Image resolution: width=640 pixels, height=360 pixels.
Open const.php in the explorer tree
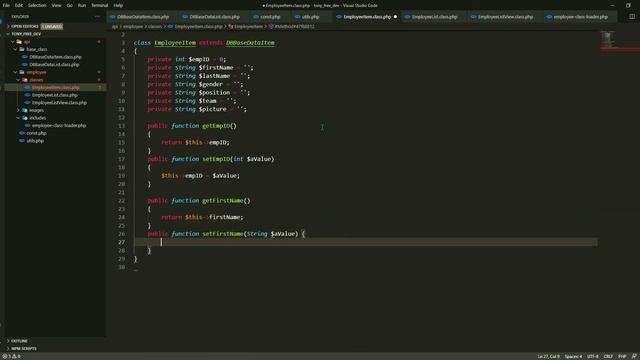coord(36,133)
